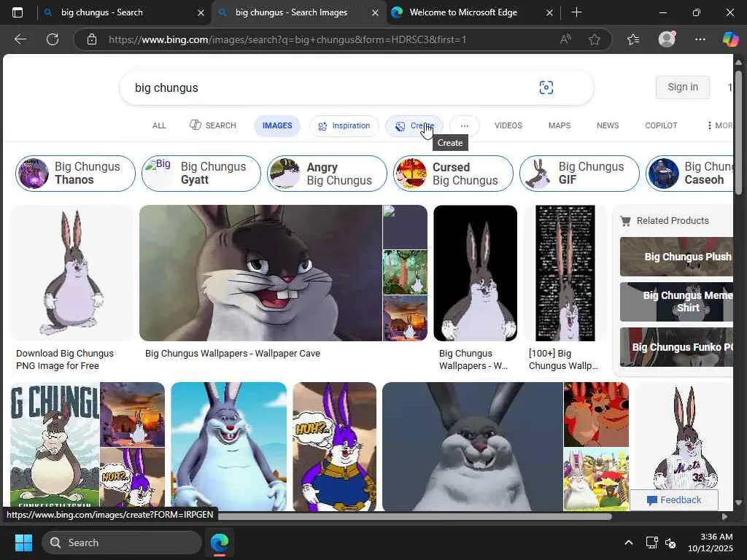747x560 pixels.
Task: Open the NEWS tab
Action: pos(608,125)
